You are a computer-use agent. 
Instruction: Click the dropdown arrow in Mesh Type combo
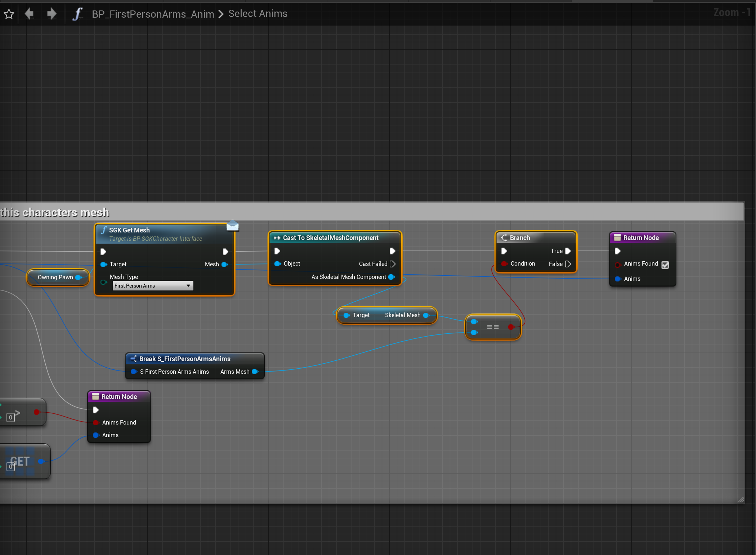tap(188, 286)
